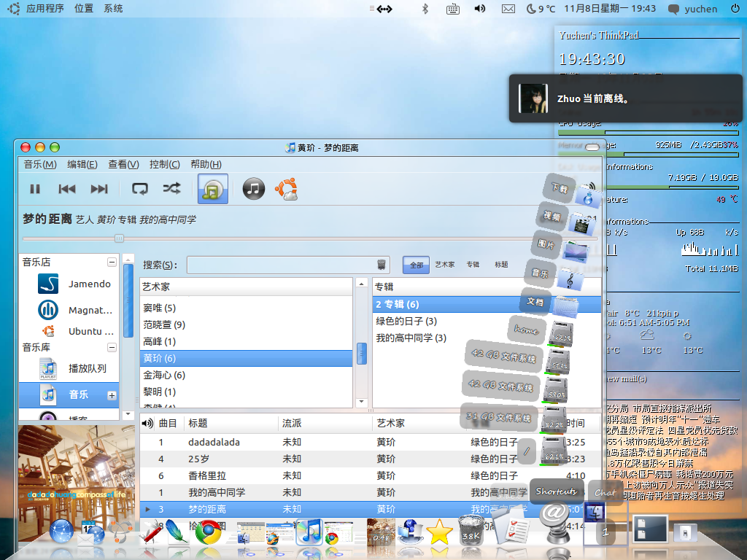Image resolution: width=747 pixels, height=560 pixels.
Task: Launch Google Chrome from the dock
Action: tap(208, 532)
